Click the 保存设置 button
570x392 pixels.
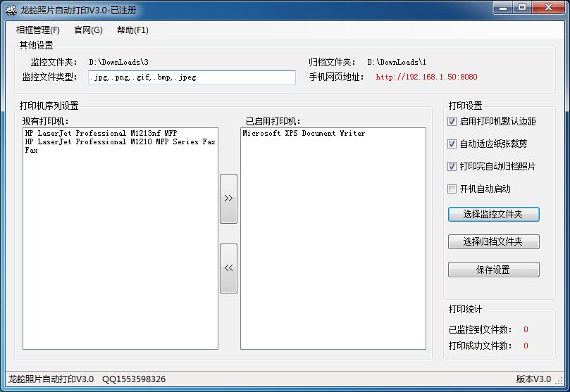click(493, 270)
